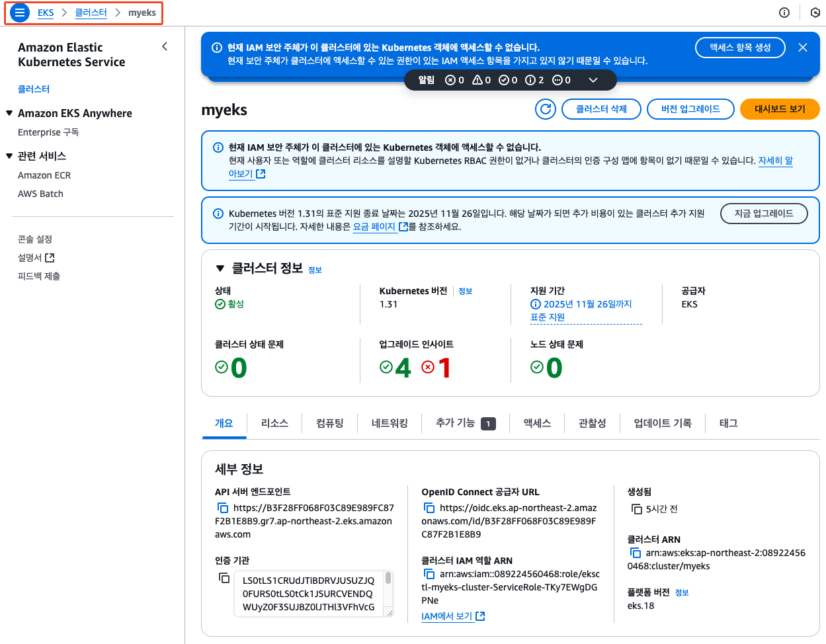Open EKS breadcrumb link
This screenshot has height=644, width=826.
[46, 13]
